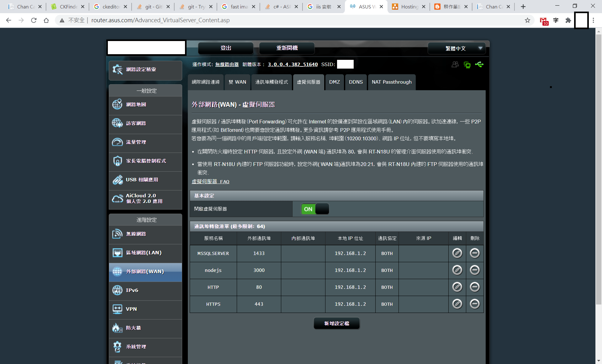Bookmark this page with star icon
The width and height of the screenshot is (602, 364).
(x=527, y=20)
